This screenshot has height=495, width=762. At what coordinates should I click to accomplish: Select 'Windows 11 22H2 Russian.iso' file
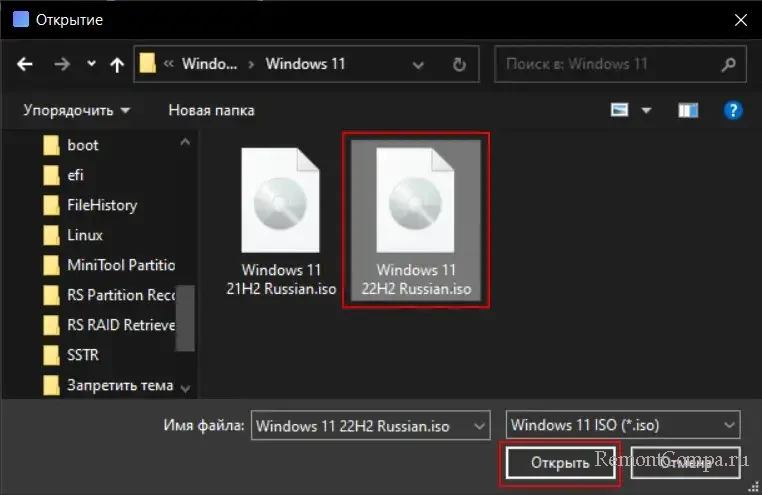[x=416, y=222]
